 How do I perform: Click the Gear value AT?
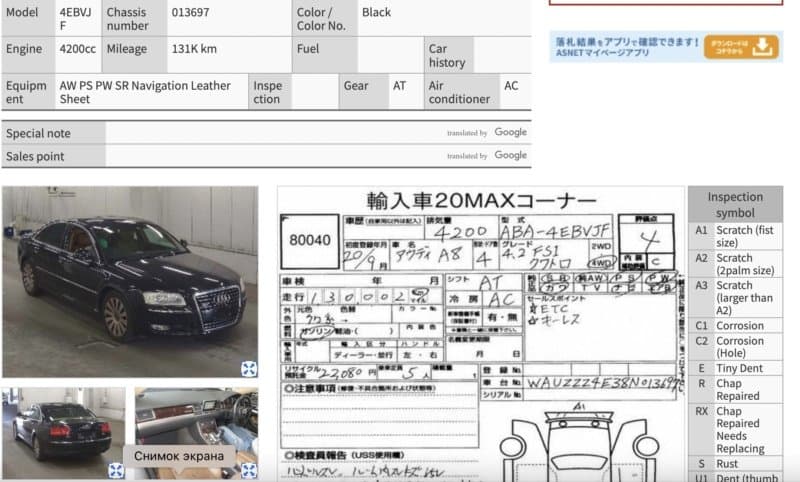pos(399,86)
